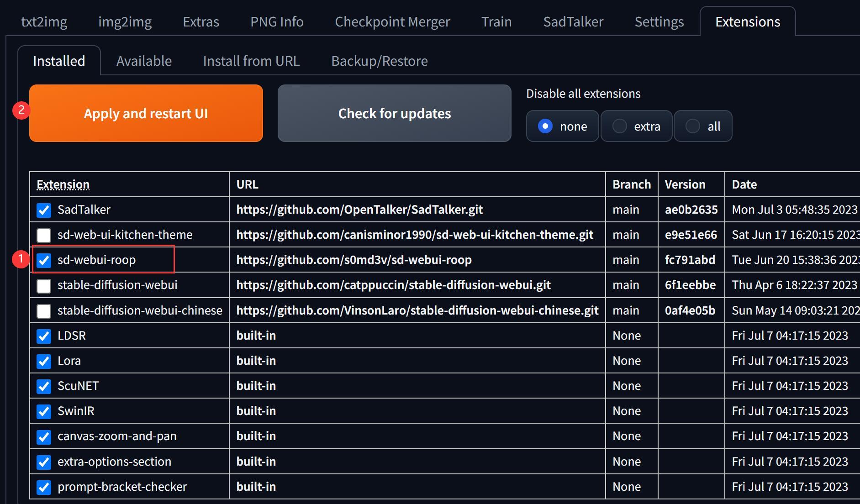The image size is (860, 504).
Task: Click the ScuNET extension name
Action: click(78, 386)
